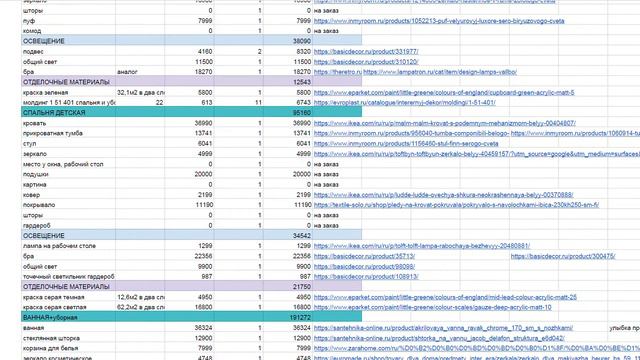Open the lampatron.ru design-lamps link
The height and width of the screenshot is (360, 640).
pos(440,72)
